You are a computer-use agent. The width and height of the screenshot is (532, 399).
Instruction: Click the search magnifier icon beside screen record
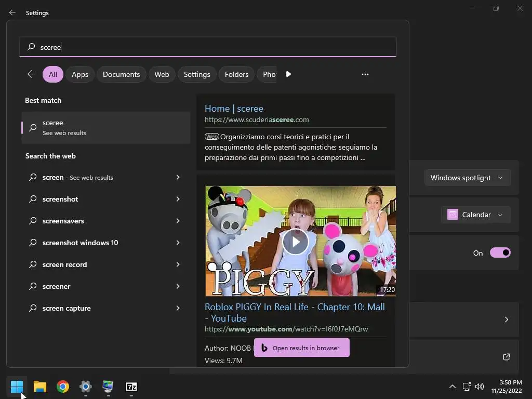pyautogui.click(x=33, y=264)
